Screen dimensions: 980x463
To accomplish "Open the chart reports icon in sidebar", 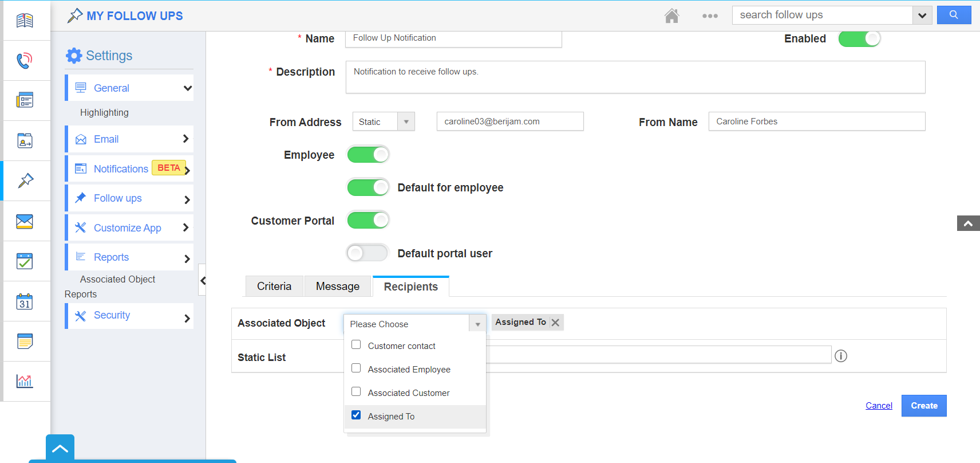I will click(25, 381).
